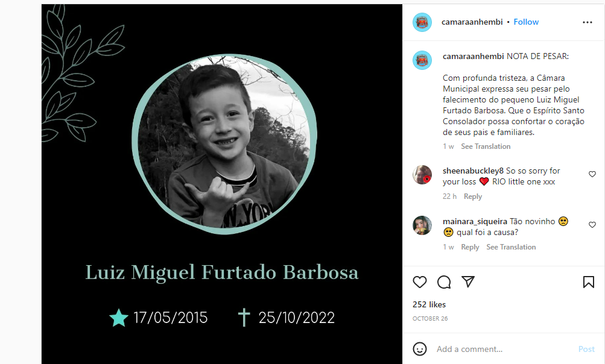The image size is (605, 364).
Task: Open the emoji picker smiley icon
Action: click(420, 349)
